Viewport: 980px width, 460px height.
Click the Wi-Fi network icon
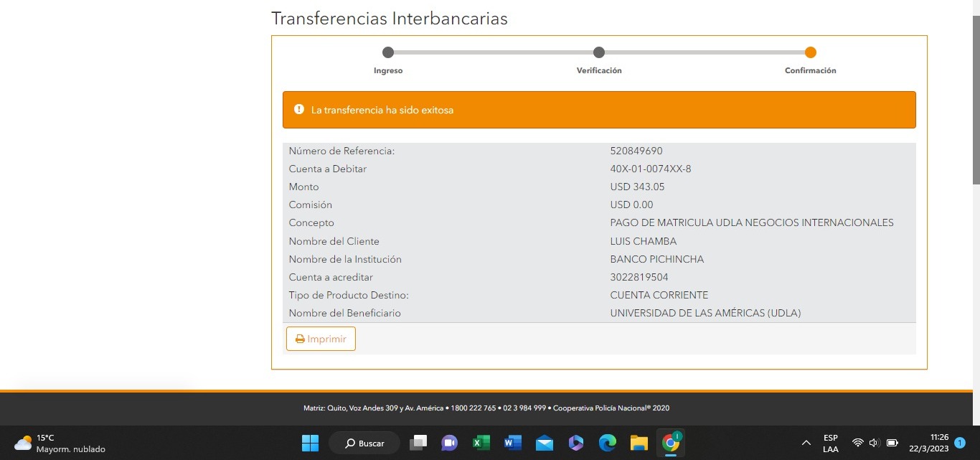tap(857, 443)
